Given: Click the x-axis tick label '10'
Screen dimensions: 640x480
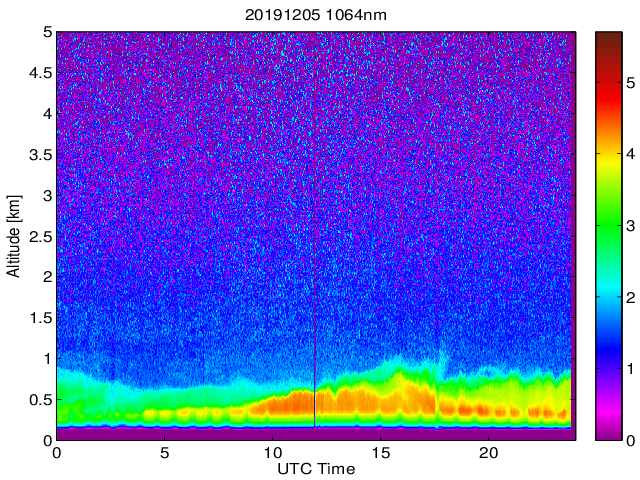Looking at the screenshot, I should [x=272, y=452].
